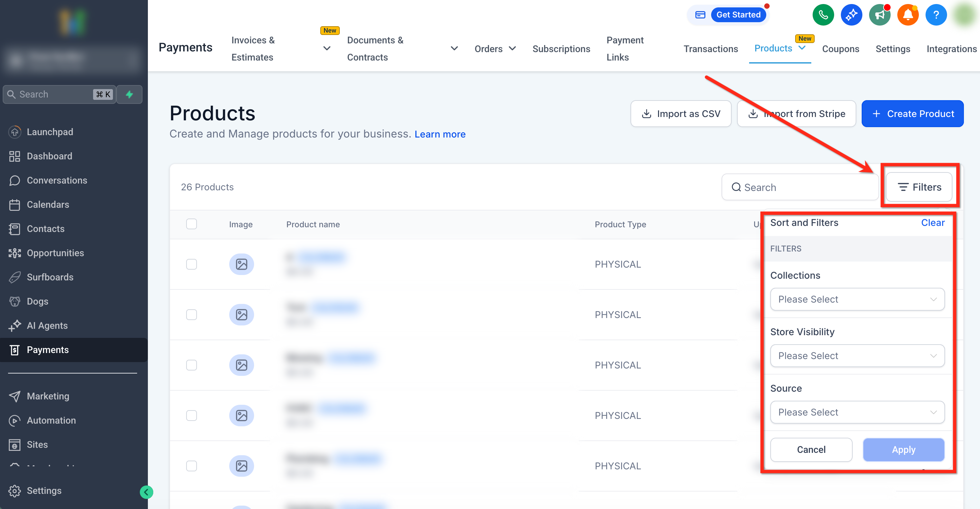
Task: Expand the Source filter dropdown
Action: [857, 412]
